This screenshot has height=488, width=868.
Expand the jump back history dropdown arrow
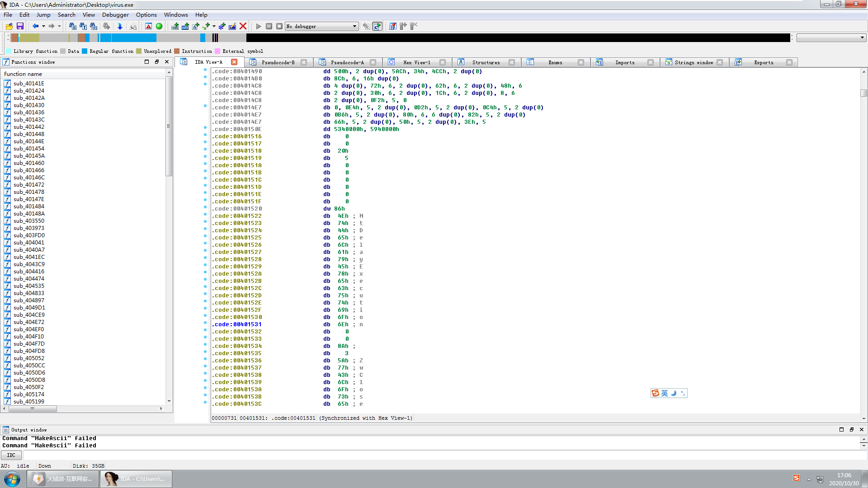43,26
